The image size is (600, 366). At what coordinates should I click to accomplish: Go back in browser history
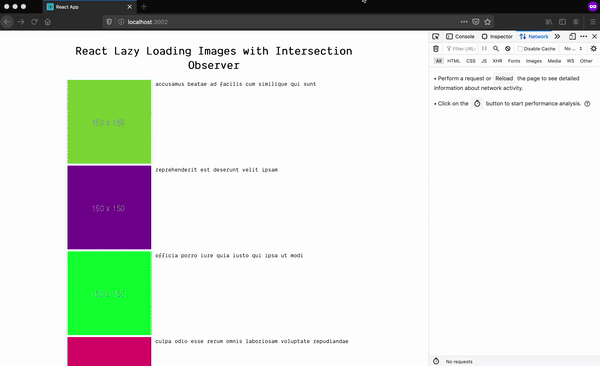tap(7, 22)
